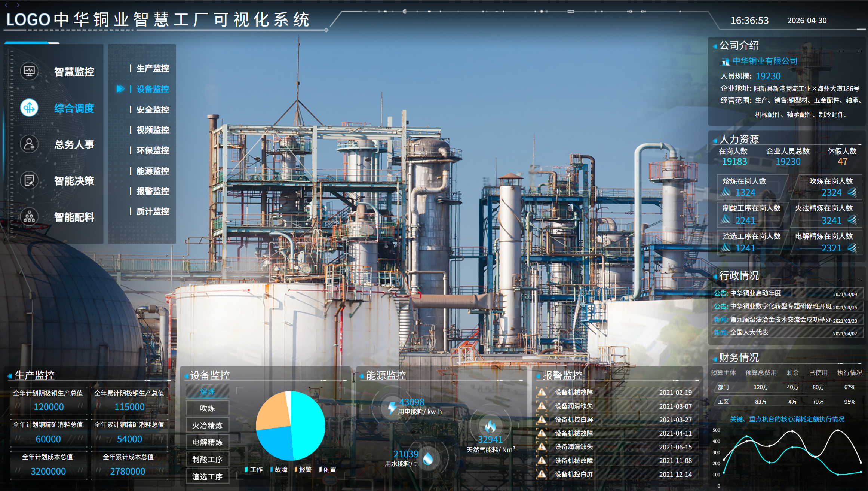Viewport: 868px width, 491px height.
Task: Select the 吹炼 process button
Action: (208, 408)
